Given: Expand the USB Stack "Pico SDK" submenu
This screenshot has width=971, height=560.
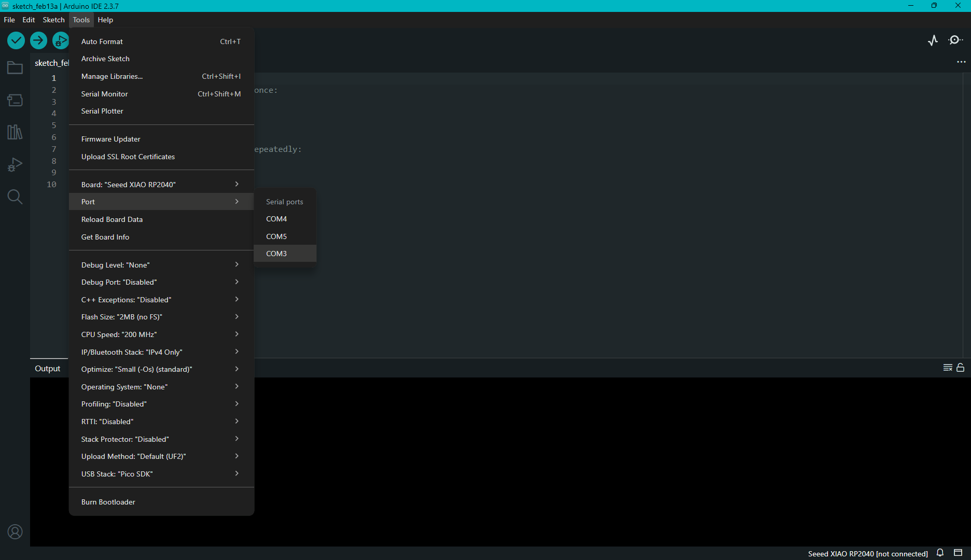Looking at the screenshot, I should tap(161, 474).
